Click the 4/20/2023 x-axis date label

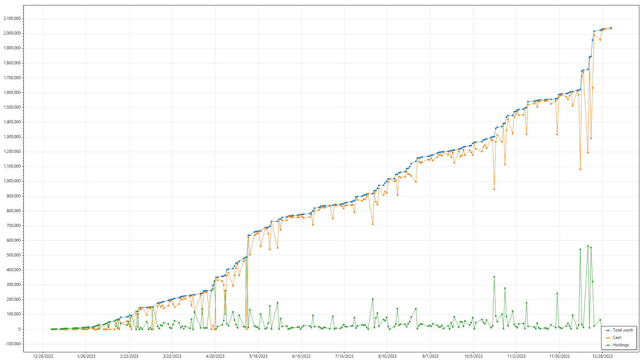pos(215,356)
